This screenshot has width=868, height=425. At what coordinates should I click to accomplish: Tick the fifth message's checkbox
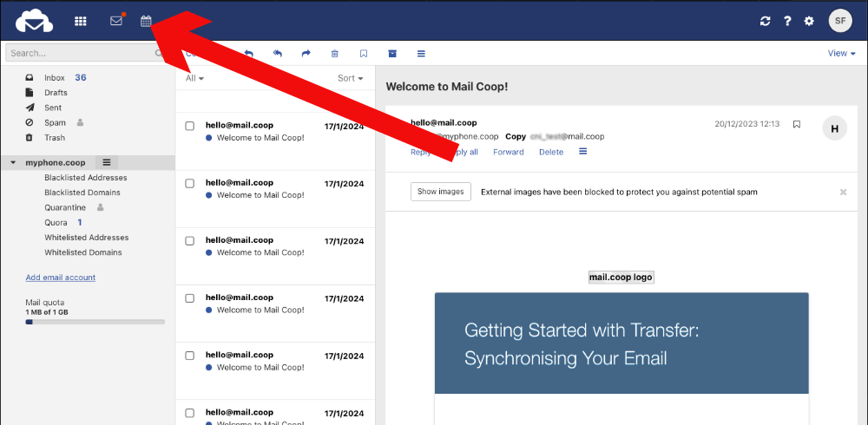[190, 356]
